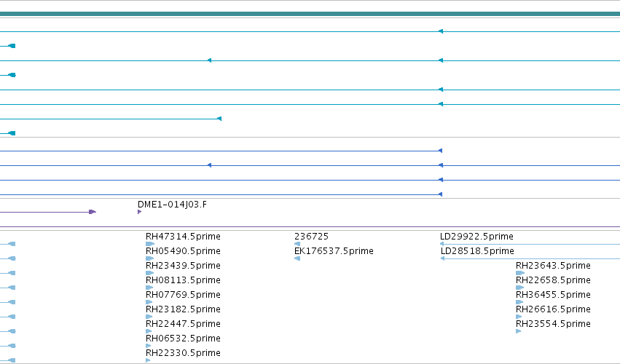The image size is (620, 364).
Task: Click the RH22658.5prime label
Action: point(553,280)
